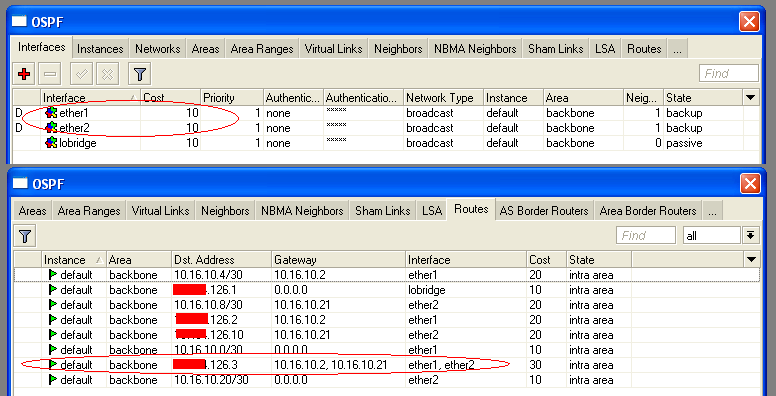Viewport: 776px width, 396px height.
Task: Click route flag icon for 10.16.10.20/30
Action: 52,380
